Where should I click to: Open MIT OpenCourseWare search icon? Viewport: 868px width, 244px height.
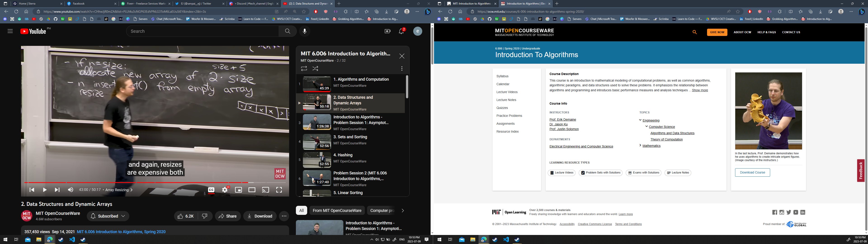[694, 32]
